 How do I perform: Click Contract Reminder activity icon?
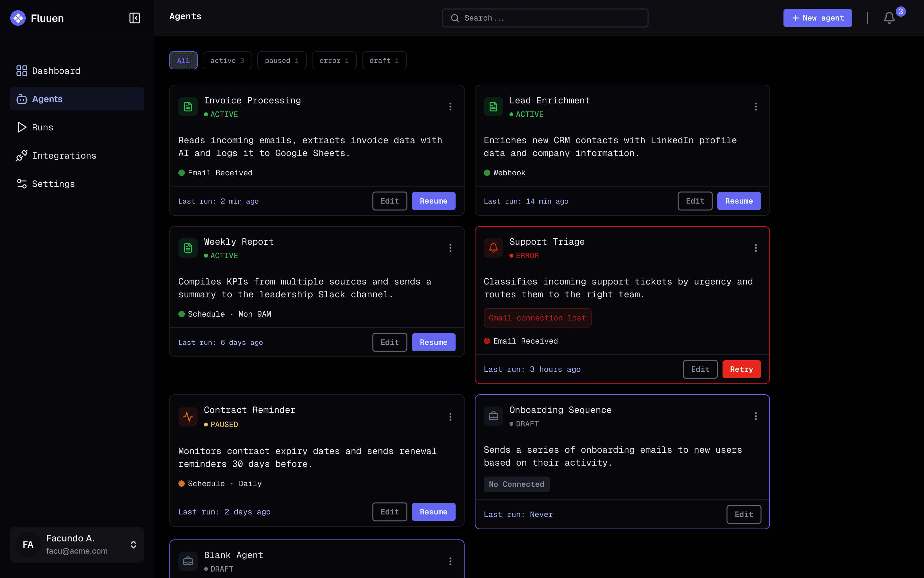coord(188,417)
